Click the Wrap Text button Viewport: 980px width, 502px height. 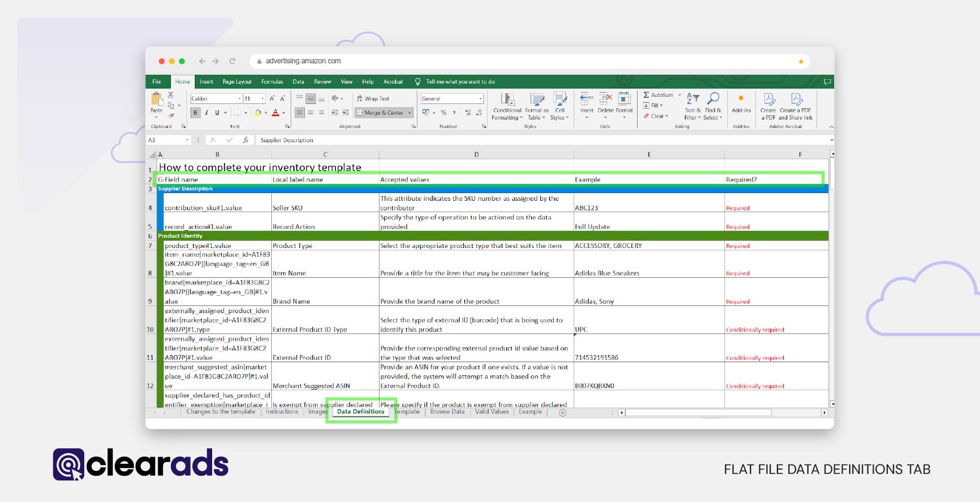(x=373, y=99)
